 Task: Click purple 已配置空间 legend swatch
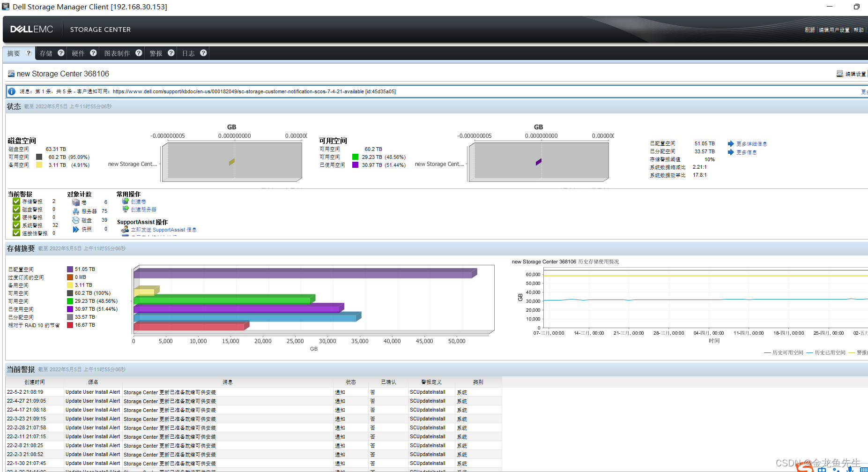coord(70,269)
